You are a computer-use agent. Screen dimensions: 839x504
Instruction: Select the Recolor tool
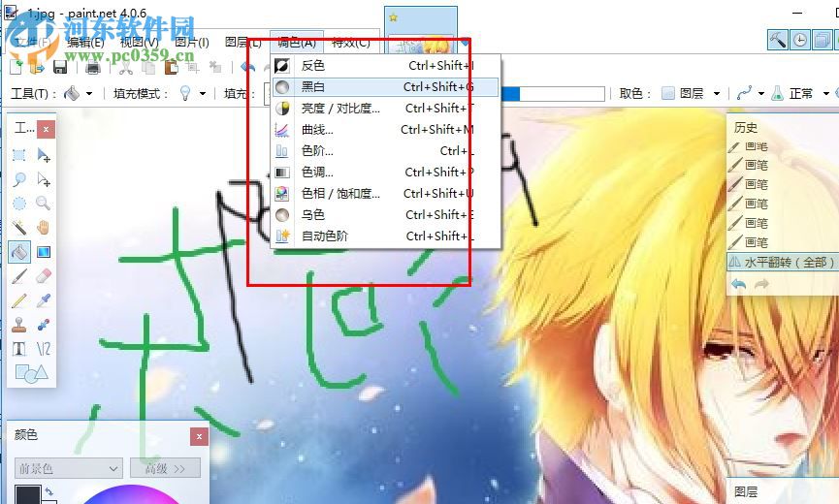[x=44, y=325]
